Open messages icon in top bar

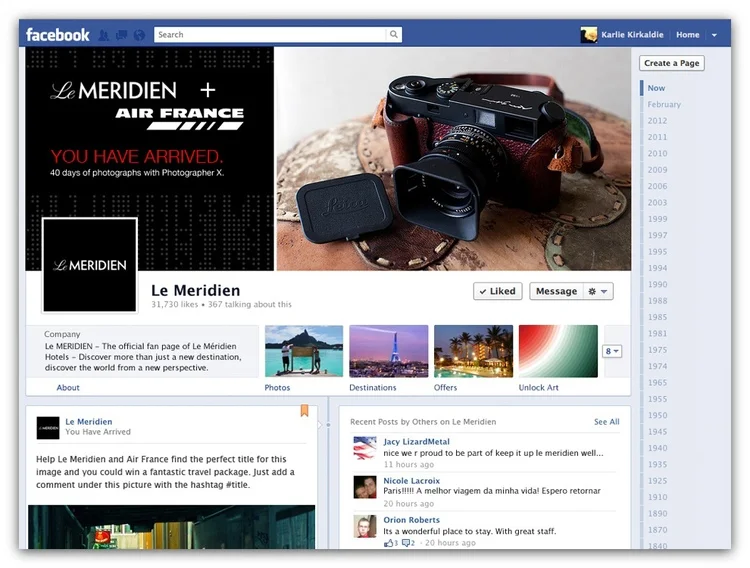(121, 35)
